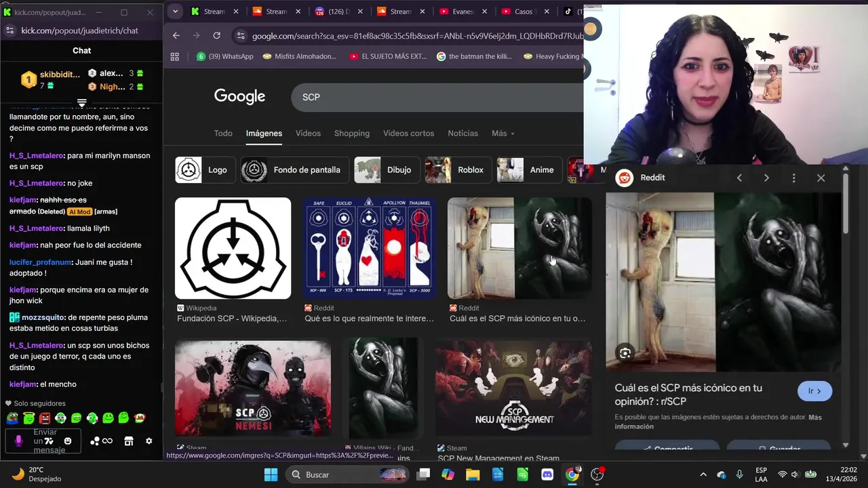This screenshot has width=868, height=488.
Task: Expand the Más dropdown in Google search
Action: [x=503, y=134]
